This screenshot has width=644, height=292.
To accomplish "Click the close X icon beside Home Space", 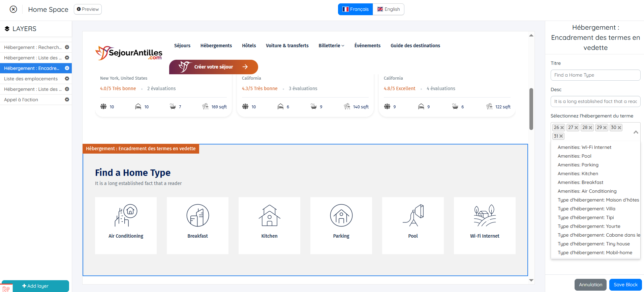I will point(13,9).
